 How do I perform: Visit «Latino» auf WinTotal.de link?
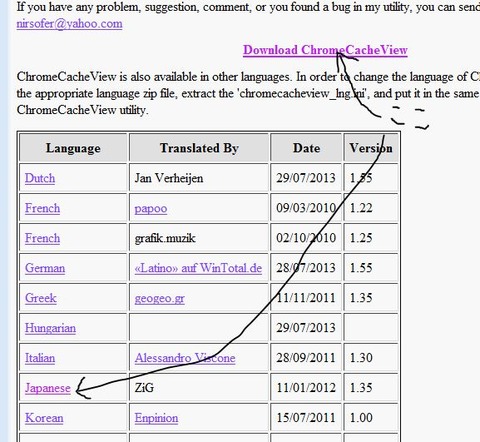click(x=198, y=268)
